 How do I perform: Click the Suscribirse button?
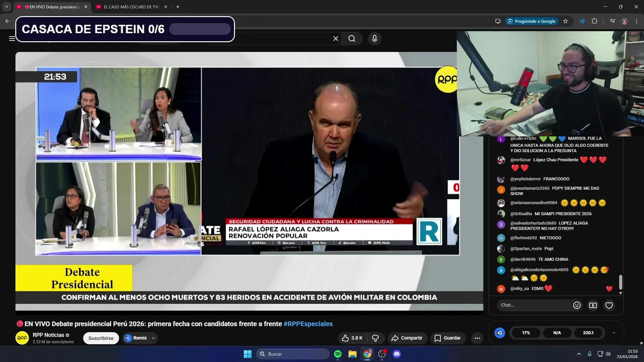(x=101, y=338)
